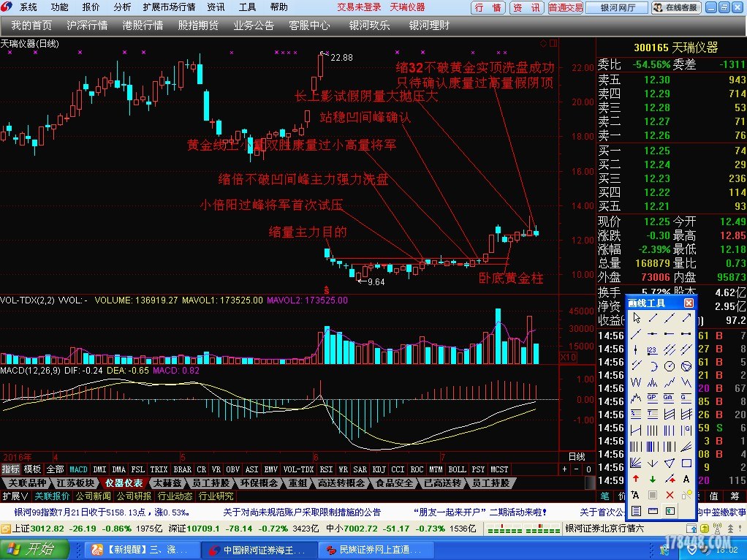Image resolution: width=747 pixels, height=560 pixels.
Task: Select the T time lines tool
Action: (653, 414)
